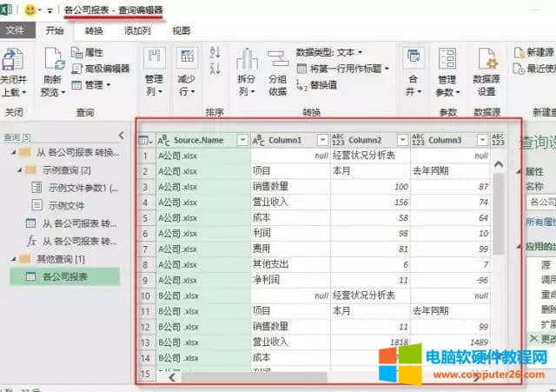Open the Column3 filter dropdown
Screen dimensions: 556x392
482,140
